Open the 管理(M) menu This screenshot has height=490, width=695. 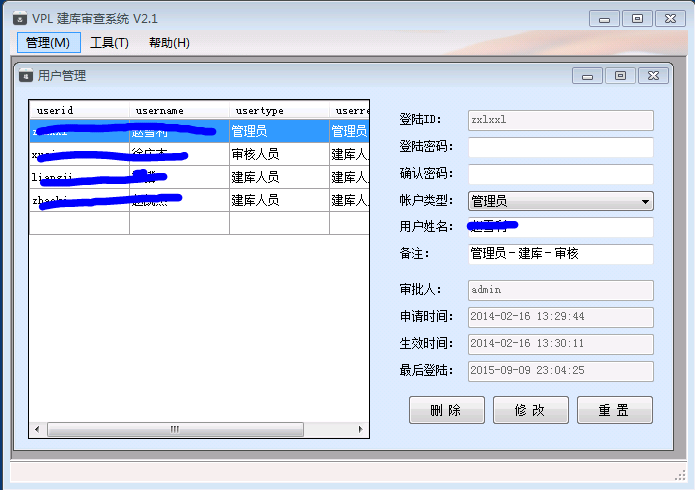point(48,43)
